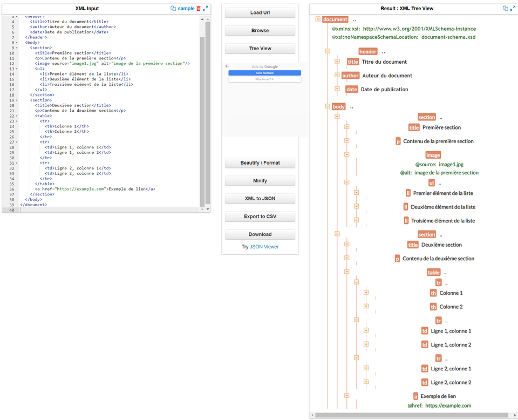Click 'Ligne 2, colonne 1' value in tree
The width and height of the screenshot is (518, 420).
pyautogui.click(x=451, y=369)
